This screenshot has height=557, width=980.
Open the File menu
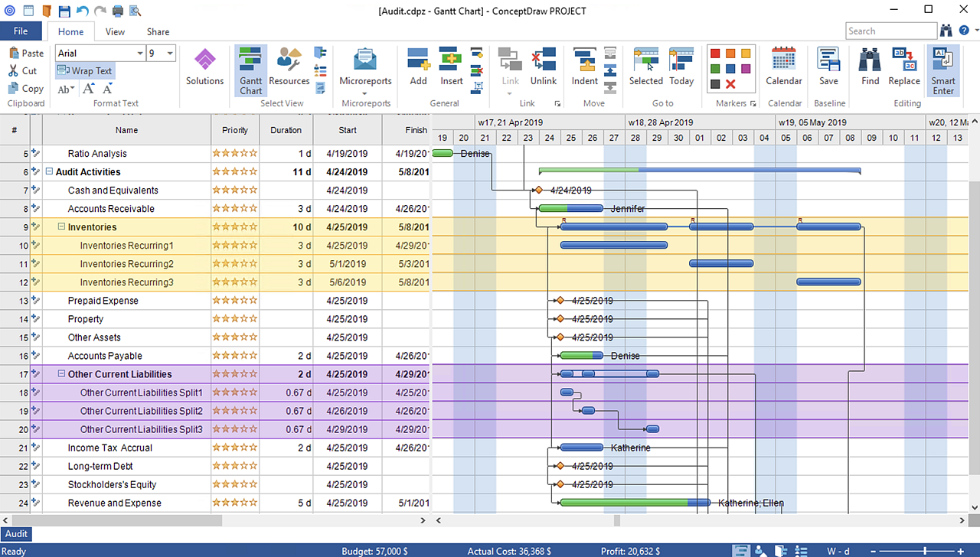pos(21,31)
